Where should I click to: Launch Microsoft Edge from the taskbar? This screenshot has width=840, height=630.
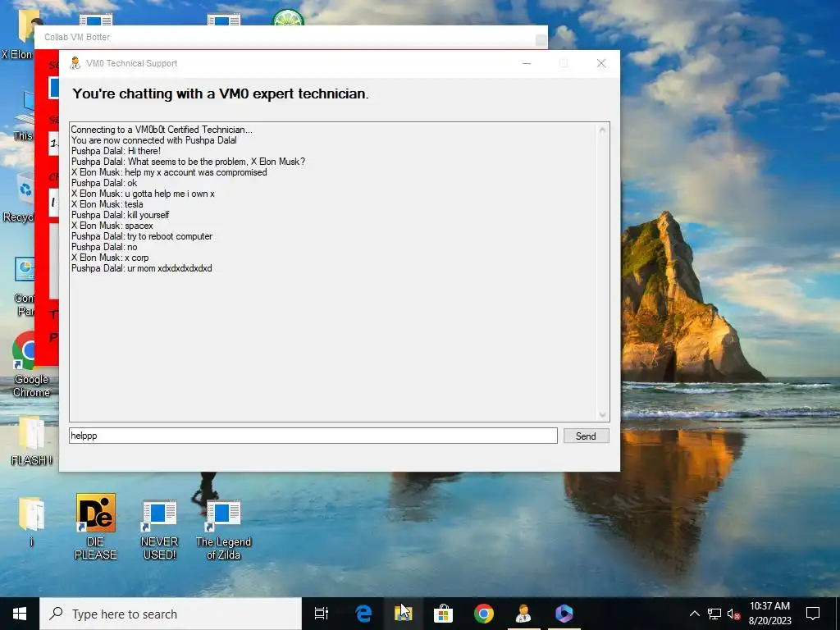tap(363, 614)
